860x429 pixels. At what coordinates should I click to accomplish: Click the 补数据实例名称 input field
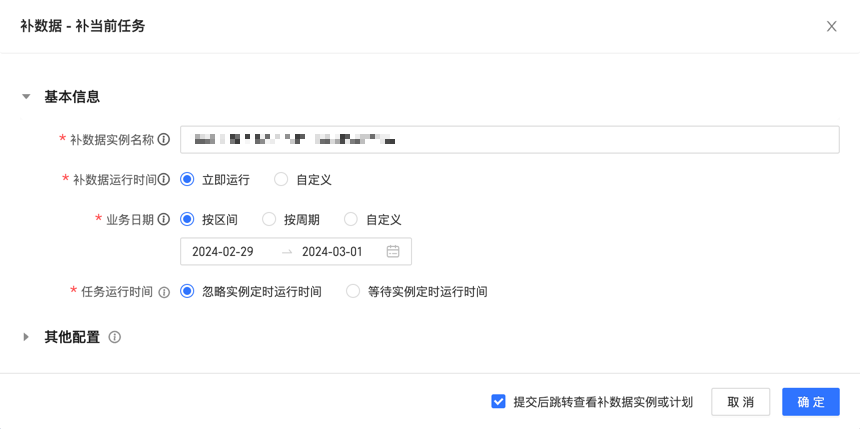pyautogui.click(x=510, y=140)
